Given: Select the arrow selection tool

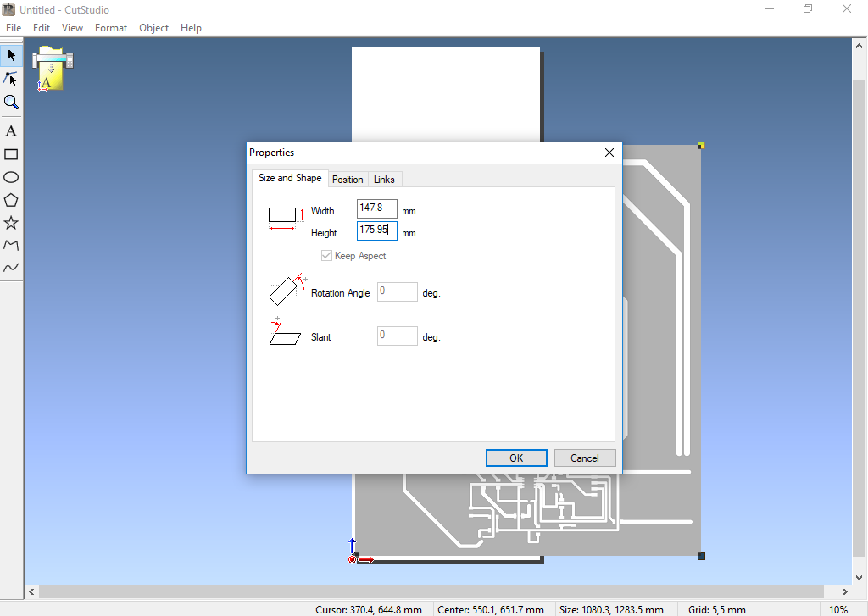Looking at the screenshot, I should tap(11, 55).
